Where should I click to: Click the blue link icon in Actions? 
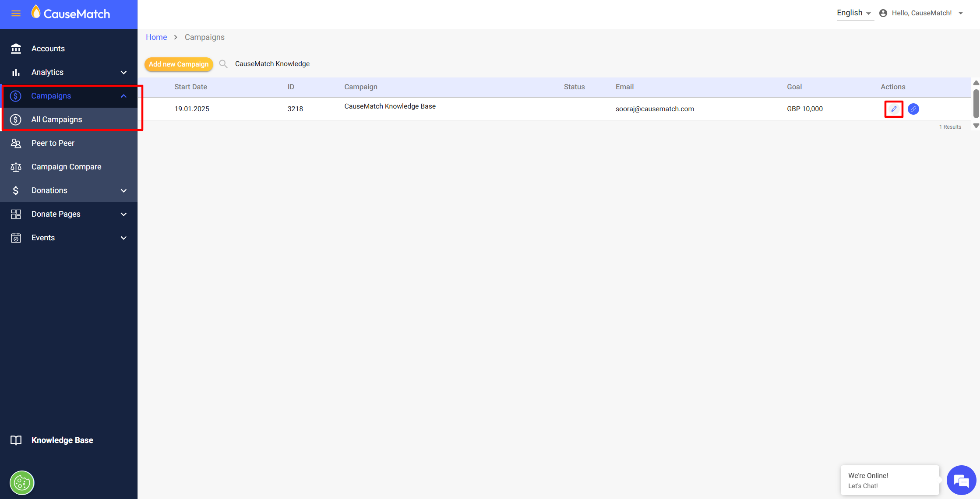913,109
